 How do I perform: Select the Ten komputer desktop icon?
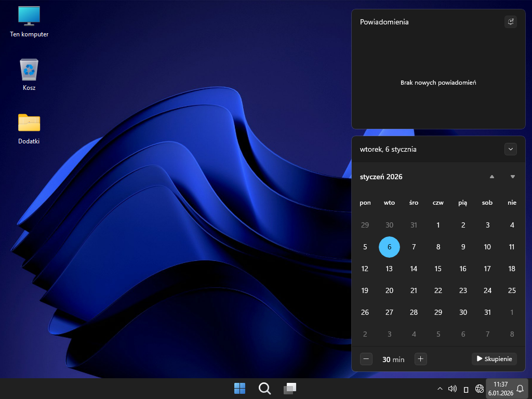coord(29,21)
